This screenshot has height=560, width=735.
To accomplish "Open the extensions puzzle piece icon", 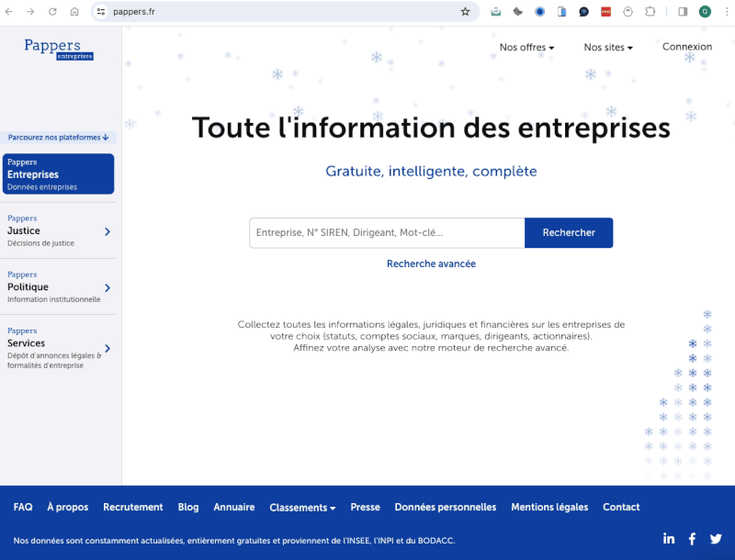I will (650, 12).
